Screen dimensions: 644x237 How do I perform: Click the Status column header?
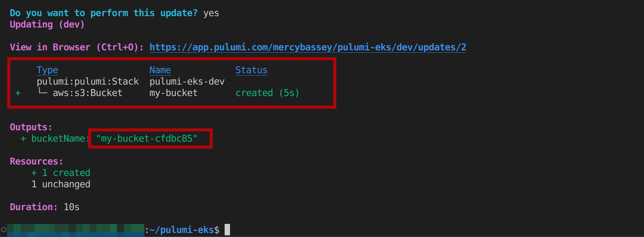click(x=251, y=70)
